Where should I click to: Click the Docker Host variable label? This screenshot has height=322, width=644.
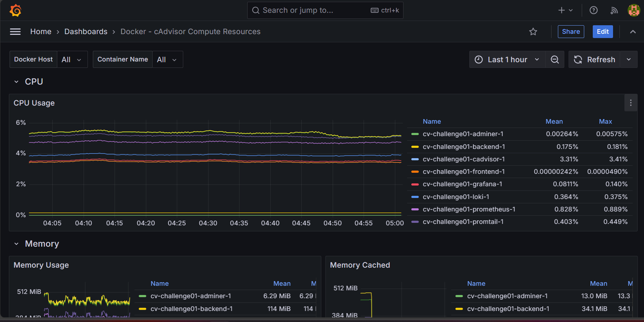click(x=33, y=59)
